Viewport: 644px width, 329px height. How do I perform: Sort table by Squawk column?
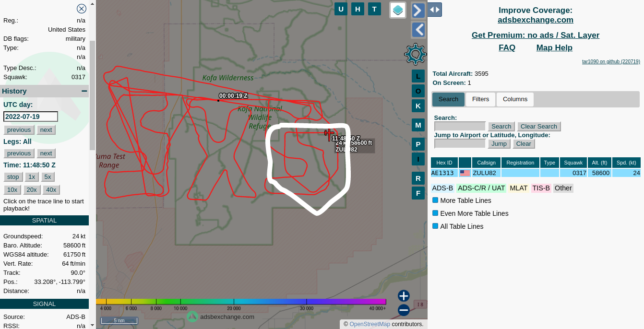(x=573, y=163)
